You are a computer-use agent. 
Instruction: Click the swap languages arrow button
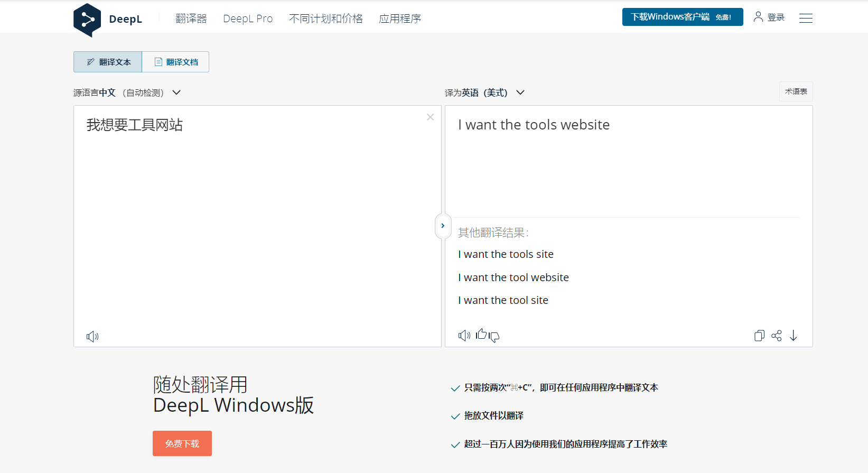[x=443, y=226]
